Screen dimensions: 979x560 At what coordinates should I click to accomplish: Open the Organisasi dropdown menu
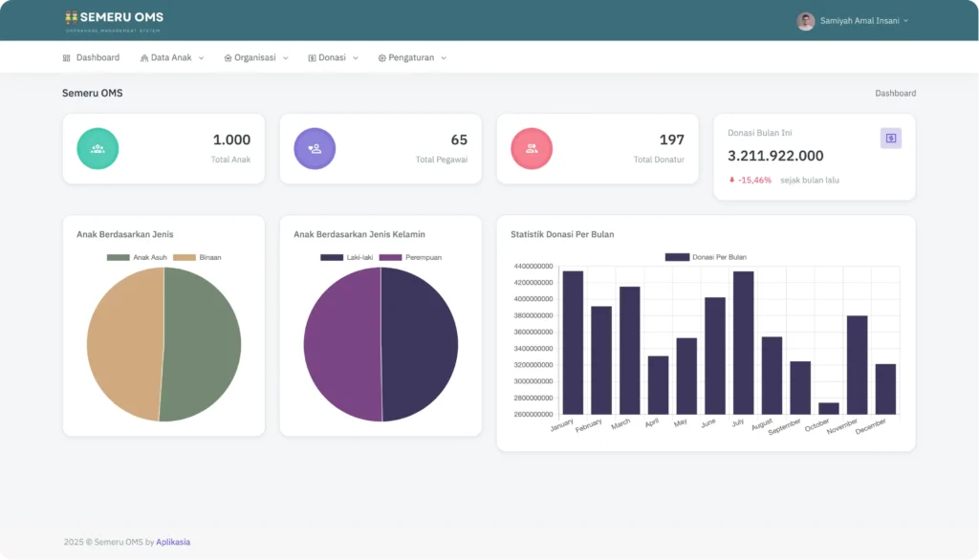[x=255, y=58]
